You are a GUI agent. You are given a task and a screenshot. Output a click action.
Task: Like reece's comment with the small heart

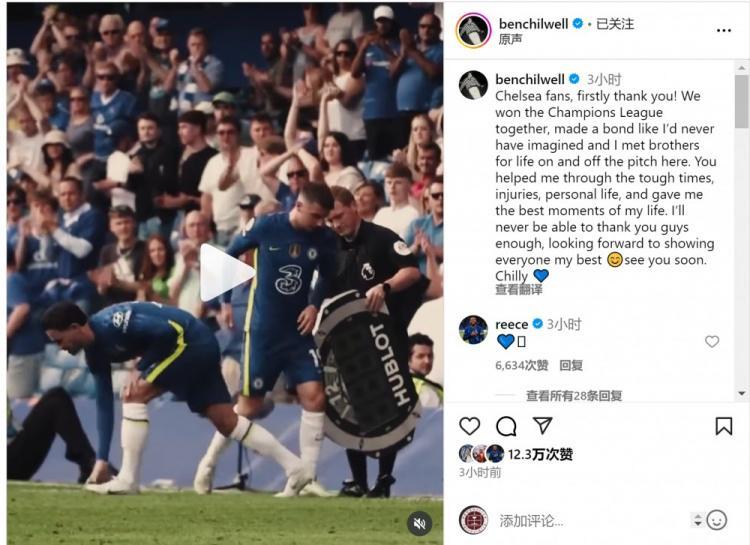coord(712,341)
